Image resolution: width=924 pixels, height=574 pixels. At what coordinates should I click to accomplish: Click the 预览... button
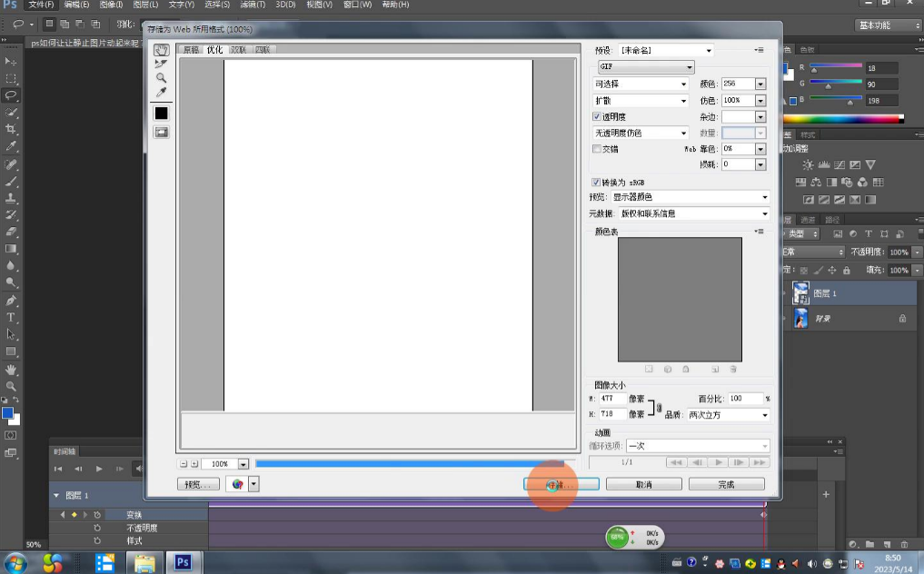click(198, 484)
